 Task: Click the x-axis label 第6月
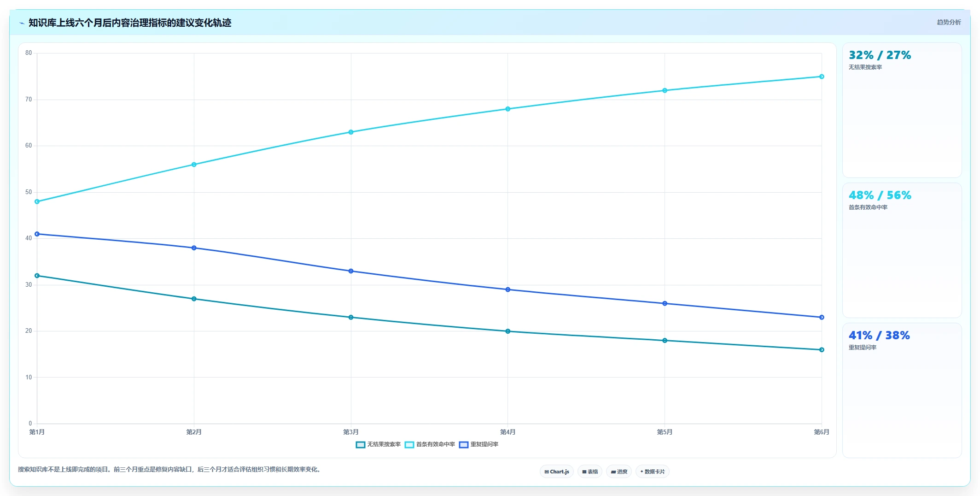click(x=822, y=432)
